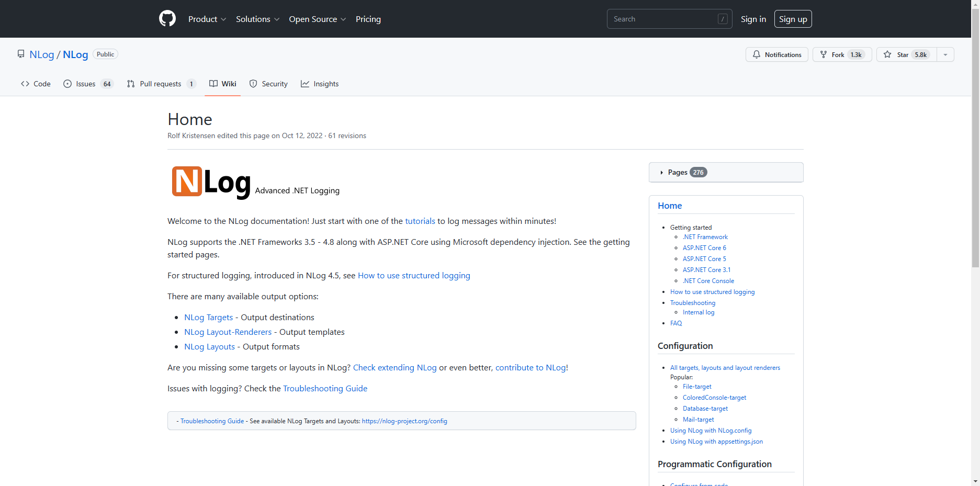This screenshot has height=486, width=980.
Task: Open the Security tab
Action: tap(268, 84)
